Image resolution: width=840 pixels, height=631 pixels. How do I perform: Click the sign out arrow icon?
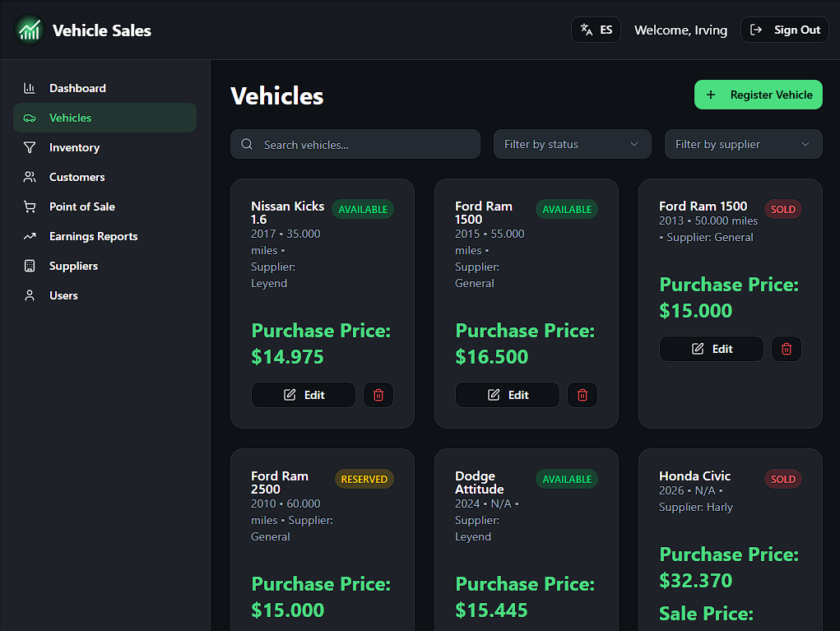tap(756, 30)
